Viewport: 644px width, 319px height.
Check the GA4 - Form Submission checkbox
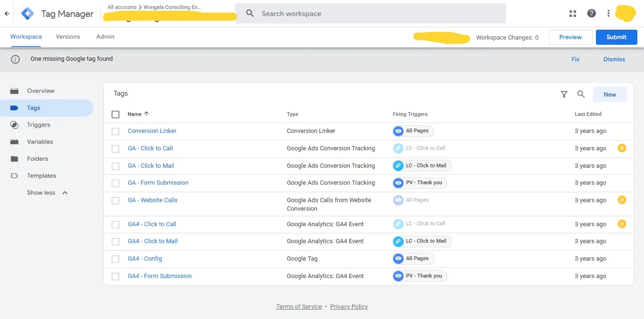click(x=116, y=276)
